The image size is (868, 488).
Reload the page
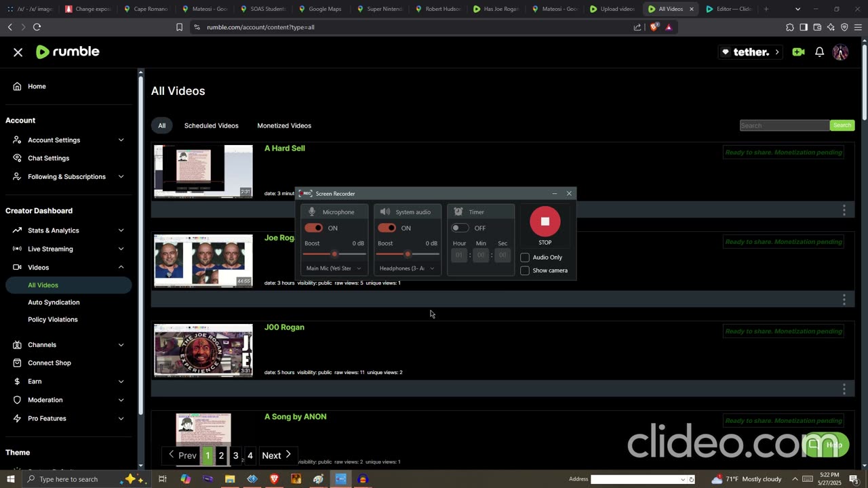(x=37, y=27)
